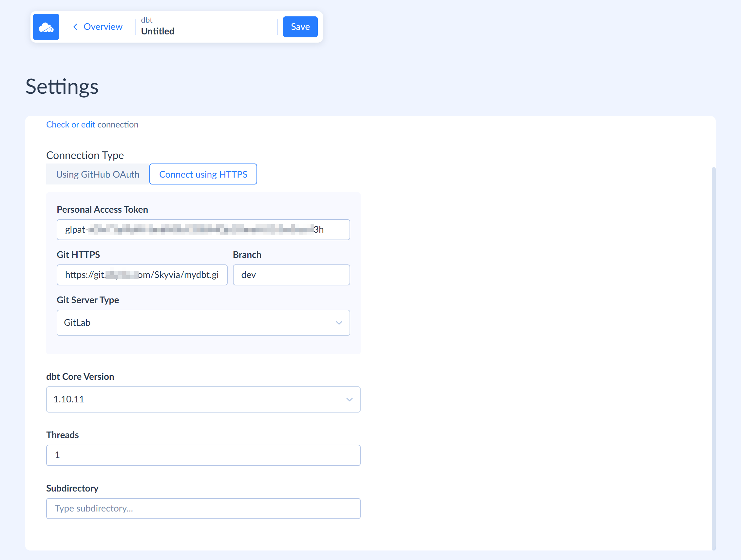Image resolution: width=741 pixels, height=560 pixels.
Task: Click the Skyvia cloud logo icon
Action: [46, 27]
